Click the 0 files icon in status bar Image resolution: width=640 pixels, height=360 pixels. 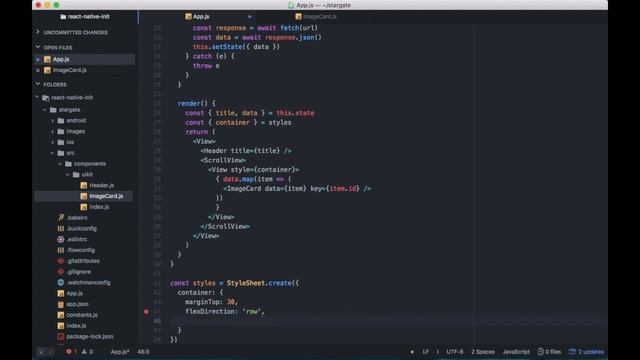[540, 351]
